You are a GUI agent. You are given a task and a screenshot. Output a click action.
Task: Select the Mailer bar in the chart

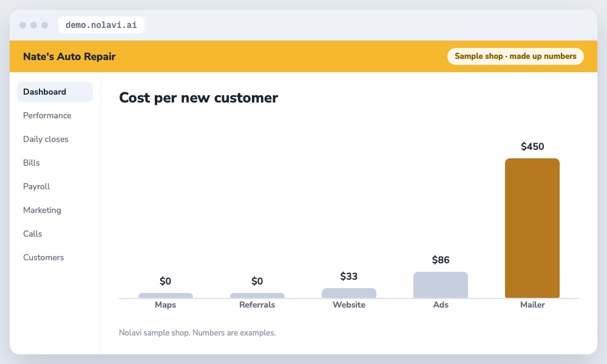tap(532, 228)
